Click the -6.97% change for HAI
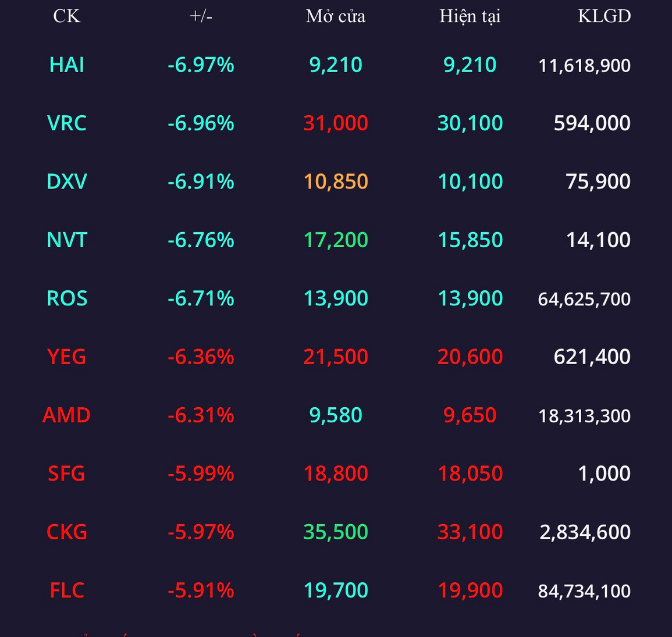Image resolution: width=672 pixels, height=637 pixels. click(x=201, y=65)
